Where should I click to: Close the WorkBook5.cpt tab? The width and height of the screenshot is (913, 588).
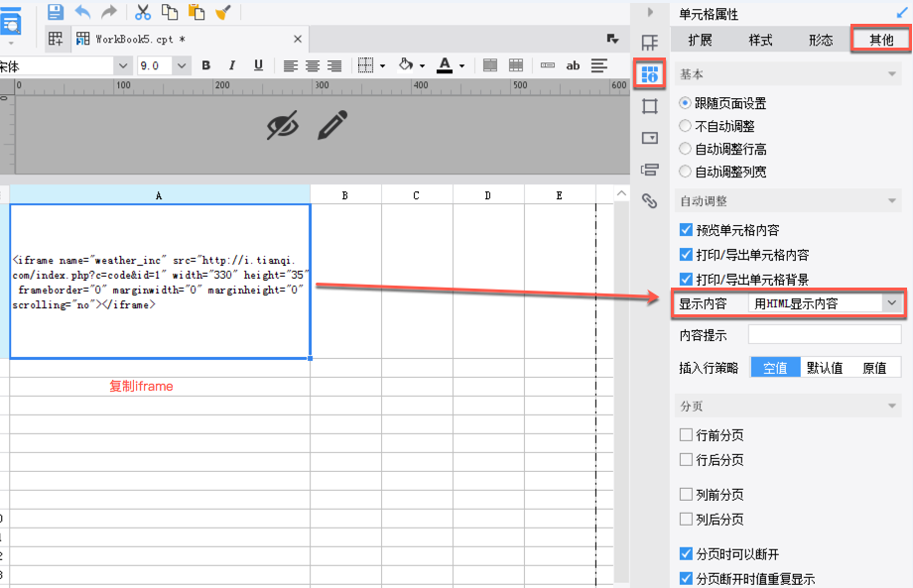pyautogui.click(x=298, y=39)
